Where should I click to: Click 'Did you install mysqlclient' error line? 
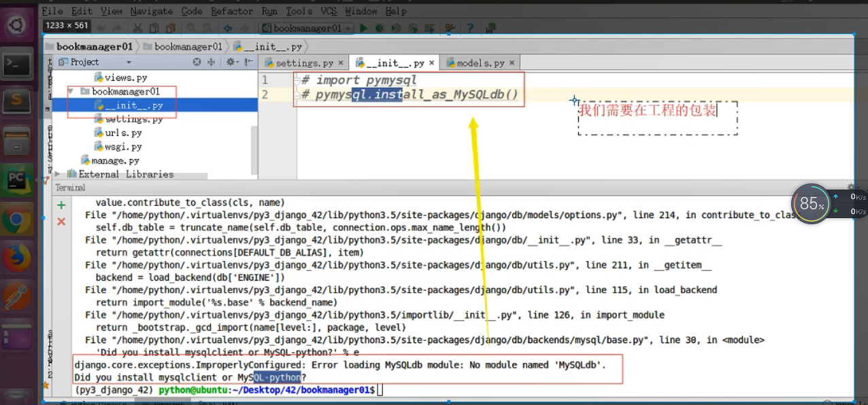pos(190,377)
